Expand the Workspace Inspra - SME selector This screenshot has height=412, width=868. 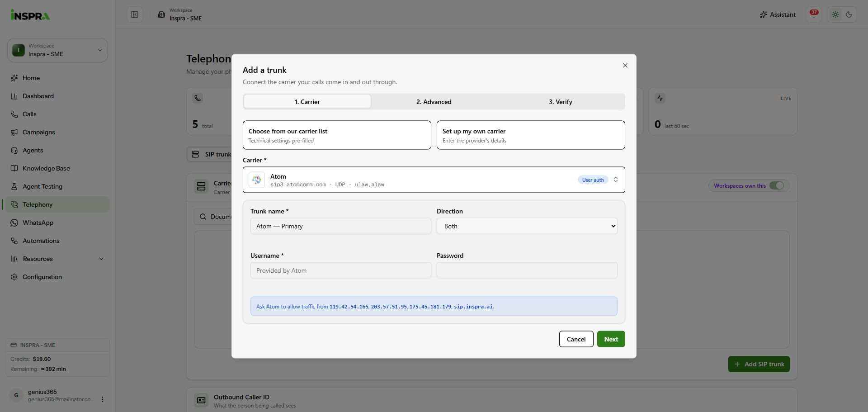57,50
